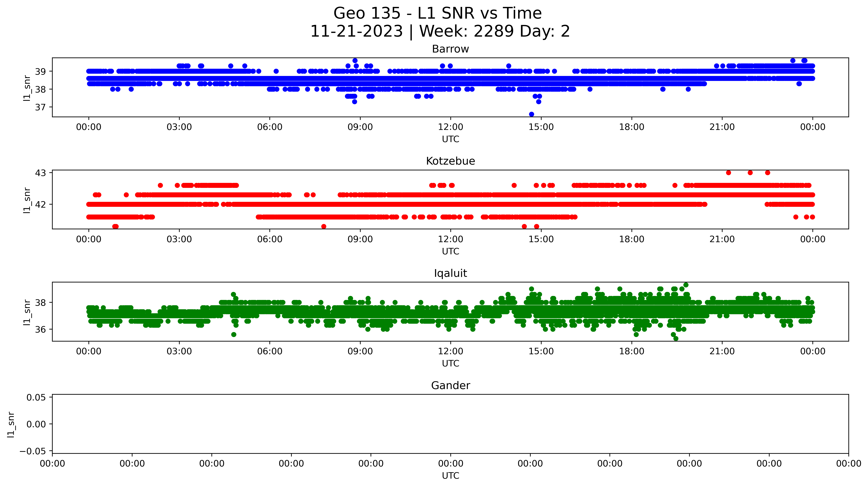
Task: Click the highest blue point near 08:50 in Barrow
Action: tap(355, 61)
